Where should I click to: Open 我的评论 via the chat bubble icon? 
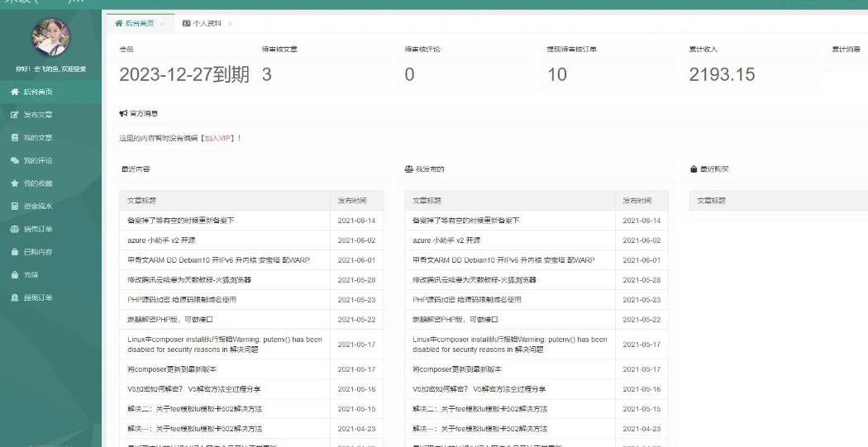tap(15, 160)
